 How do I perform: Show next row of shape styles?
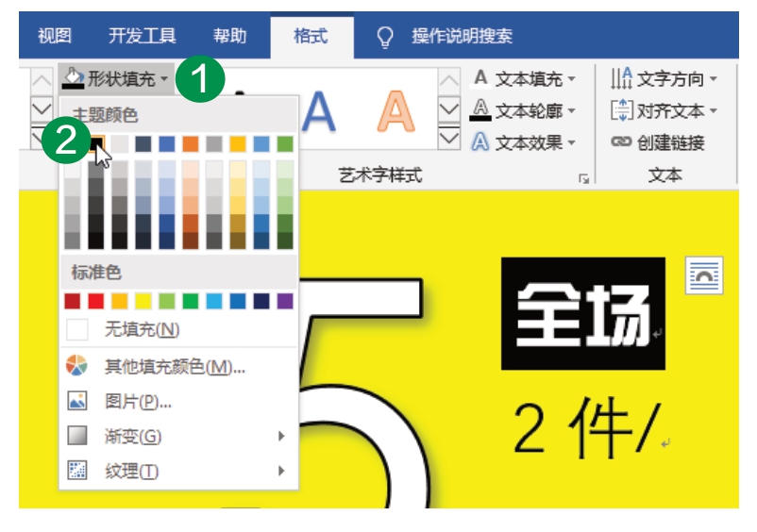(x=42, y=109)
